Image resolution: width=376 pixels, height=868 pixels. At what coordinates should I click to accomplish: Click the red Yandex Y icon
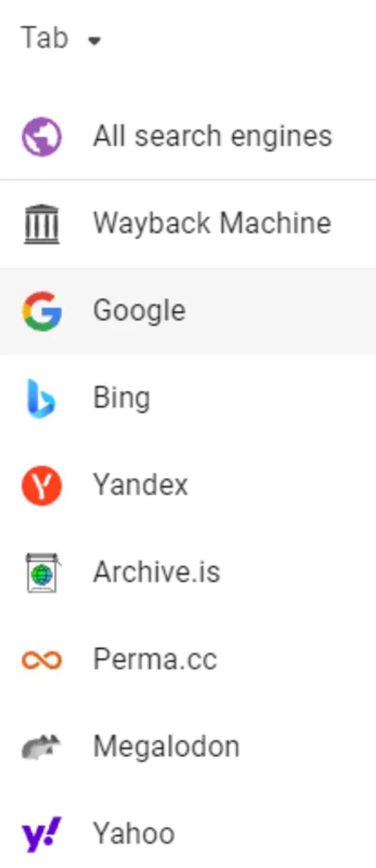click(42, 485)
